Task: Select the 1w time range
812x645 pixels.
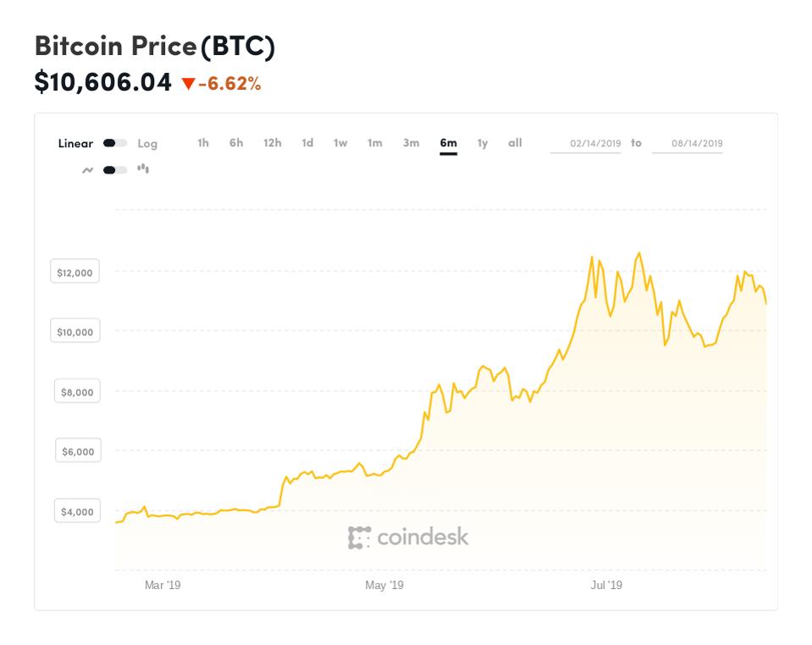Action: pyautogui.click(x=340, y=143)
